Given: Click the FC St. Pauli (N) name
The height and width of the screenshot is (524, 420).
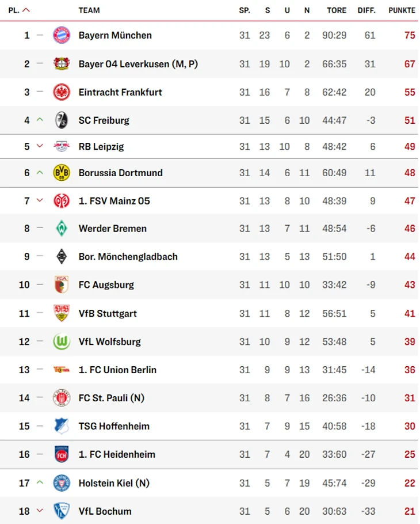Looking at the screenshot, I should pos(111,398).
